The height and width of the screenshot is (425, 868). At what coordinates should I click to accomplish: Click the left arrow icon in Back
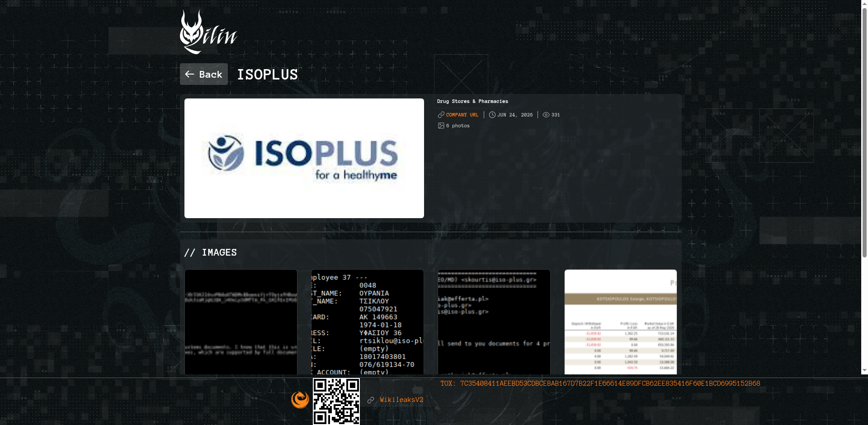coord(189,74)
